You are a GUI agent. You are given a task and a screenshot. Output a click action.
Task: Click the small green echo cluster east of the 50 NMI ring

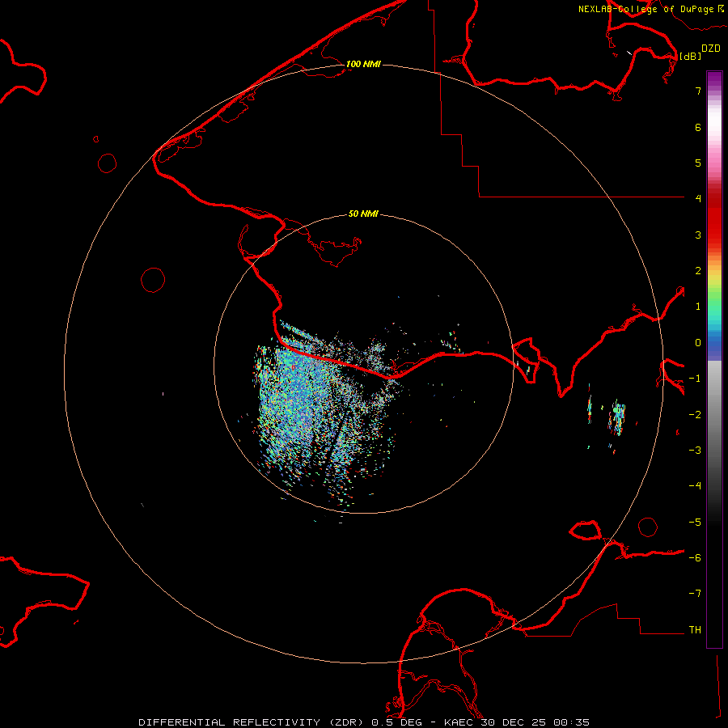click(x=617, y=417)
